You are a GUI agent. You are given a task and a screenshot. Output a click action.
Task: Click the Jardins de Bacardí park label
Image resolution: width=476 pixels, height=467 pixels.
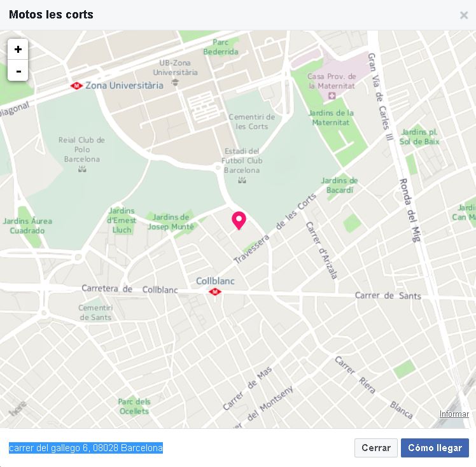[x=339, y=185]
